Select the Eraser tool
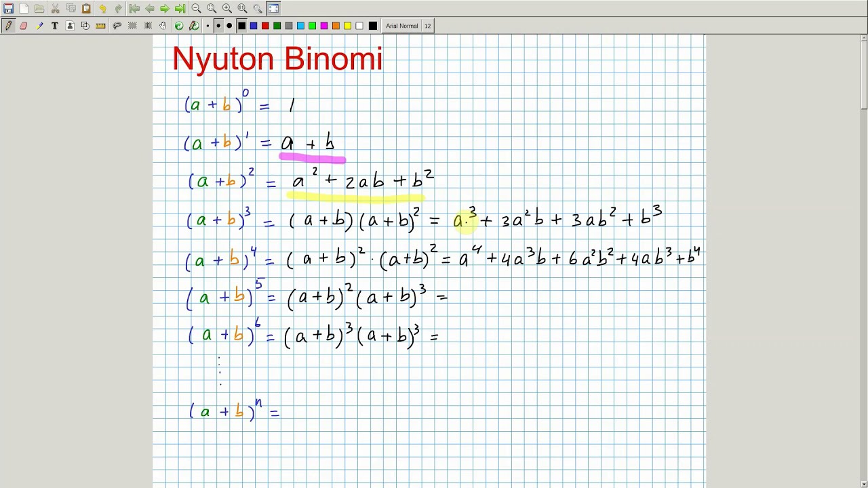The width and height of the screenshot is (868, 488). coord(24,26)
